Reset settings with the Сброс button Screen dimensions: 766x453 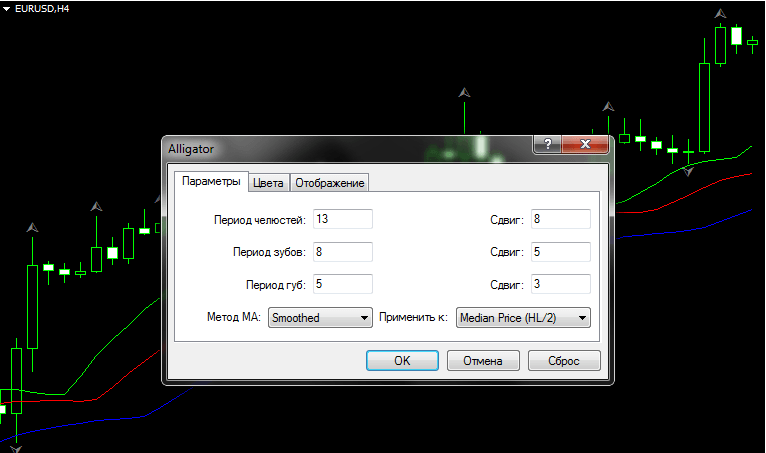563,360
